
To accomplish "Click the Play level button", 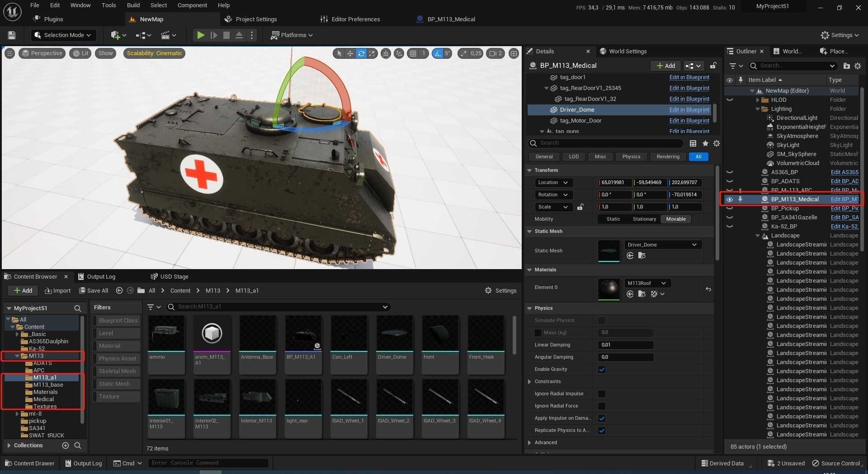I will coord(200,35).
